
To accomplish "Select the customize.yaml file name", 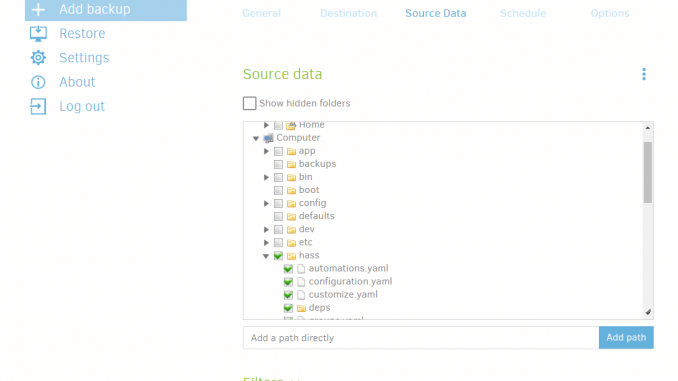I will pyautogui.click(x=343, y=295).
